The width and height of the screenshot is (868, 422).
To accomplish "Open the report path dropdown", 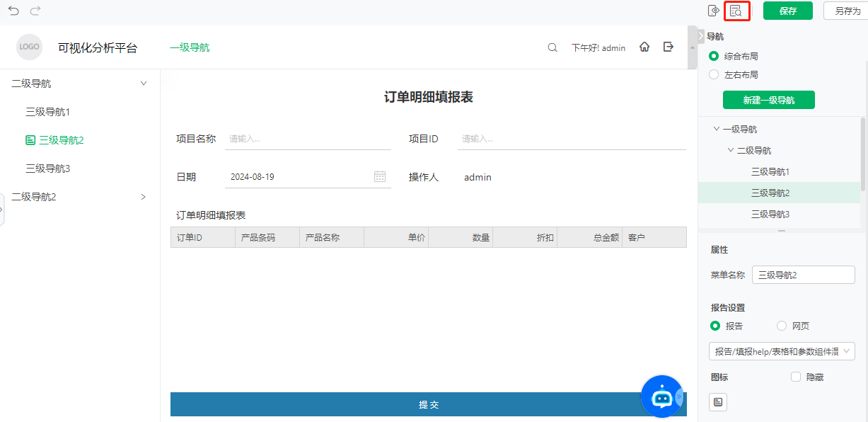I will 782,351.
